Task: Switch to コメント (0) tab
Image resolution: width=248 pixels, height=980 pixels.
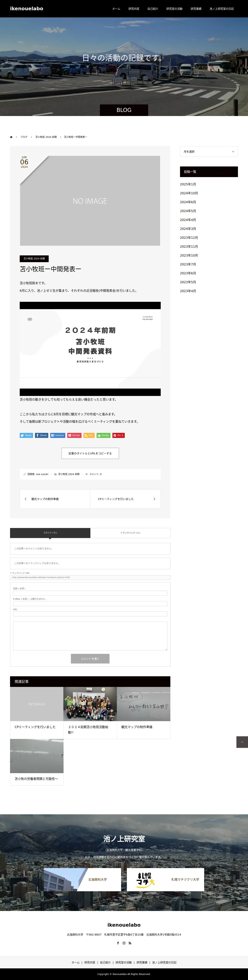Action: tap(50, 533)
